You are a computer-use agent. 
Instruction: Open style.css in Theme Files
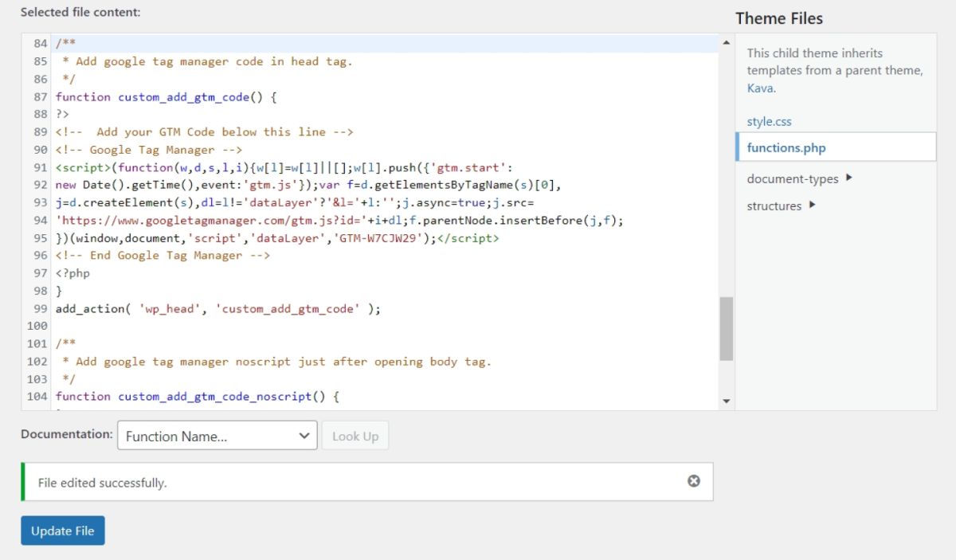pyautogui.click(x=769, y=122)
